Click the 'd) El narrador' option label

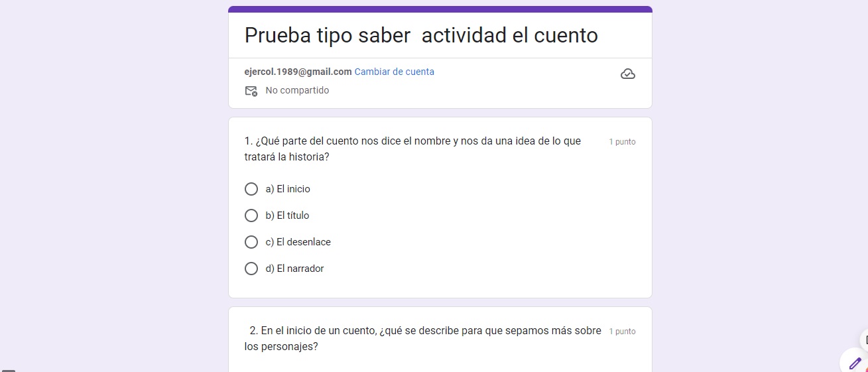(x=295, y=269)
